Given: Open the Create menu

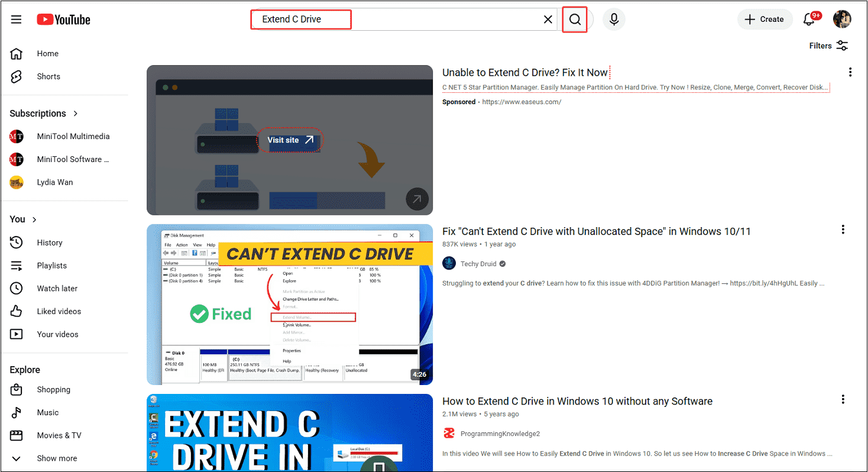Looking at the screenshot, I should coord(765,19).
